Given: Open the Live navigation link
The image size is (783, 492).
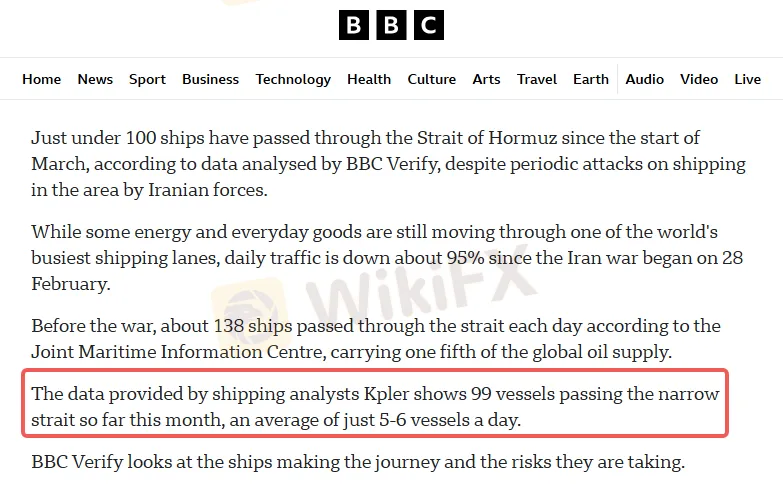Looking at the screenshot, I should click(747, 79).
